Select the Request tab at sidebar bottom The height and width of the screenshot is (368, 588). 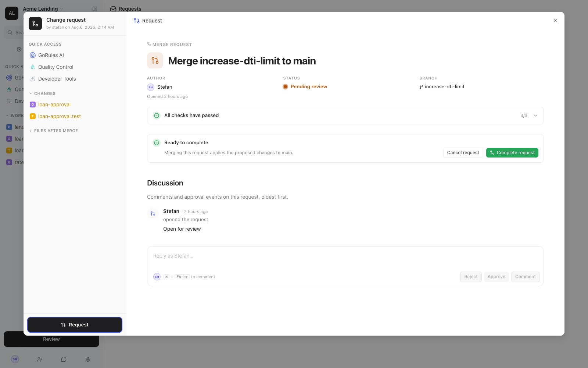(x=75, y=325)
